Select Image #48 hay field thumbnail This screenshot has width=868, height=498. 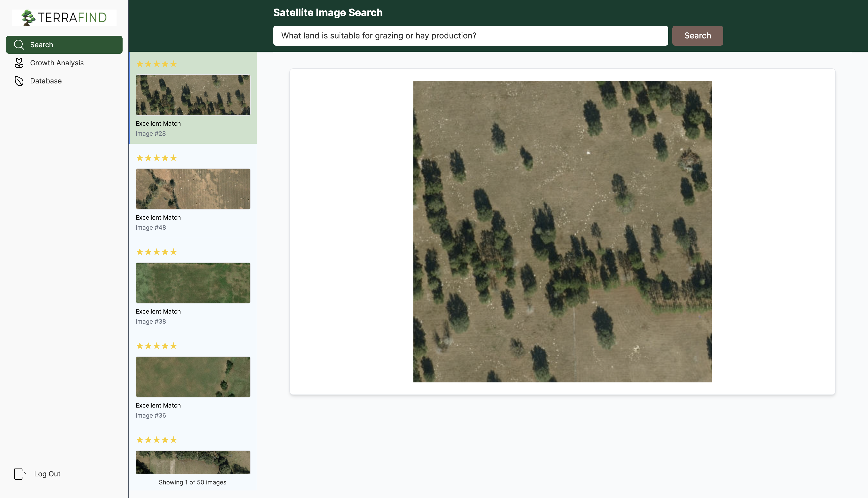(193, 189)
